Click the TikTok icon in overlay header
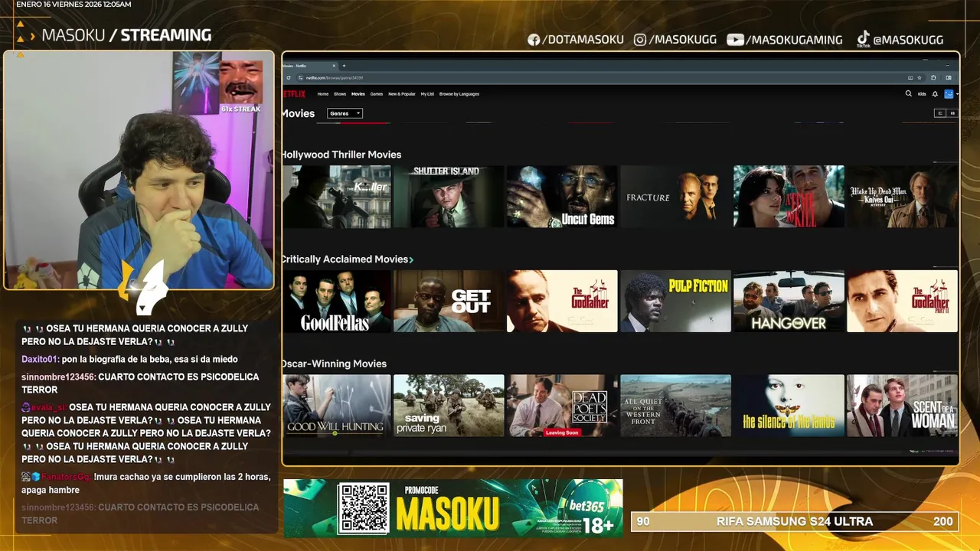The width and height of the screenshot is (980, 551). [863, 39]
